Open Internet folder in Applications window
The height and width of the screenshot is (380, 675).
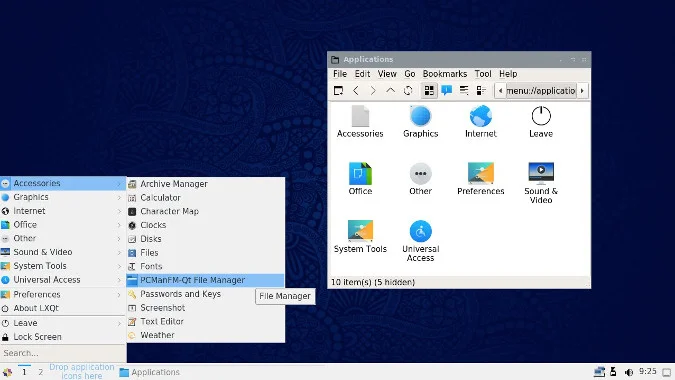(480, 122)
